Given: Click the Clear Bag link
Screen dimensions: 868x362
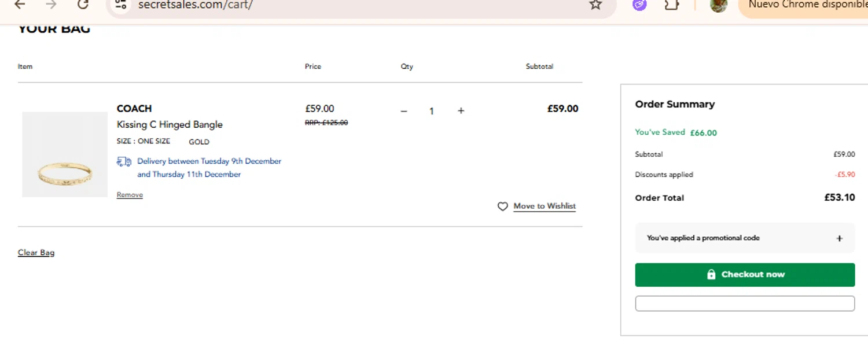Looking at the screenshot, I should (36, 253).
